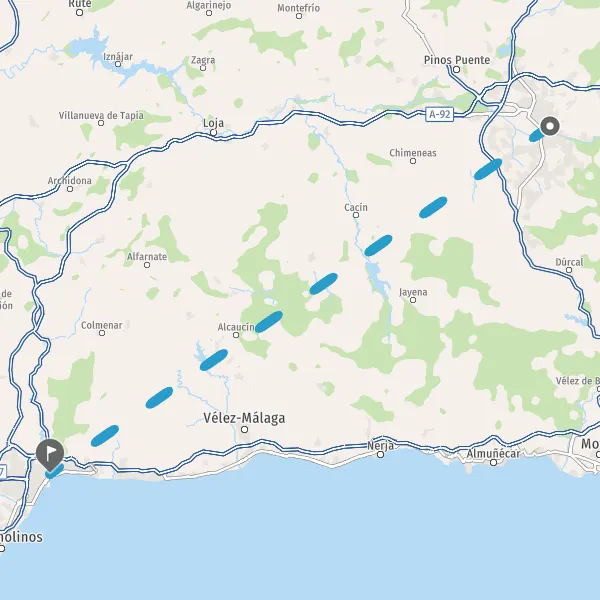Click the Chimeneas village marker
The image size is (600, 600).
413,161
